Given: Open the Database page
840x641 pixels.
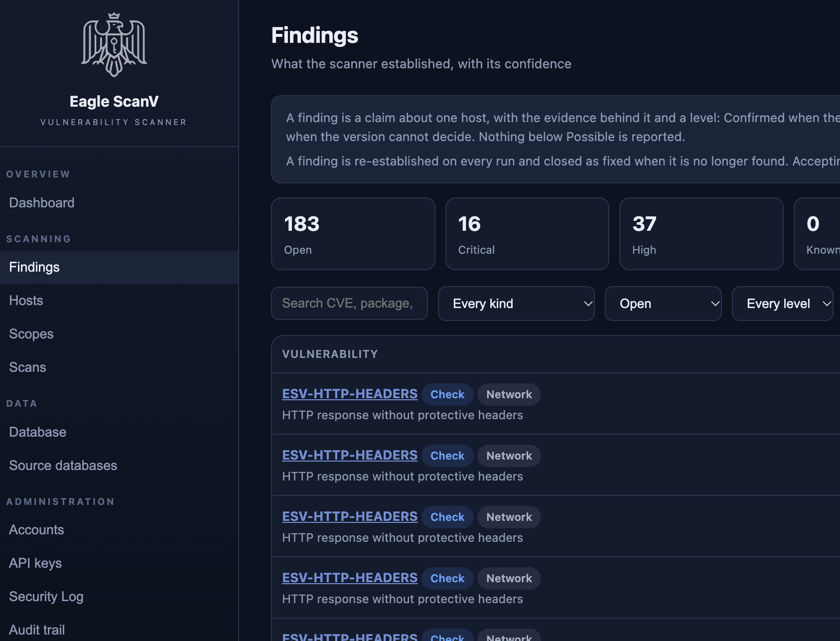Looking at the screenshot, I should coord(119,432).
